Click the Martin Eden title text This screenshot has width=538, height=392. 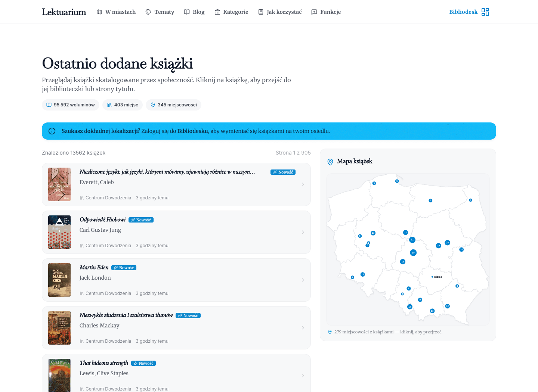[94, 267]
